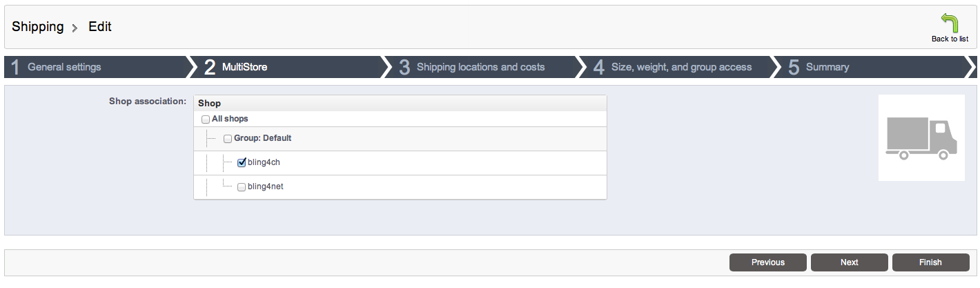Select the MultiStore step tab
This screenshot has width=980, height=288.
click(x=244, y=67)
